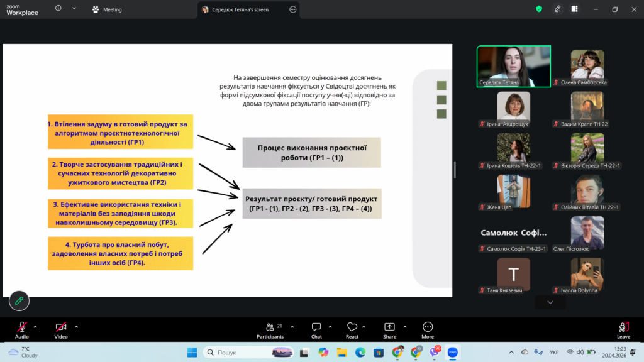Click the Share screen icon
Image resolution: width=644 pixels, height=362 pixels.
[x=389, y=329]
